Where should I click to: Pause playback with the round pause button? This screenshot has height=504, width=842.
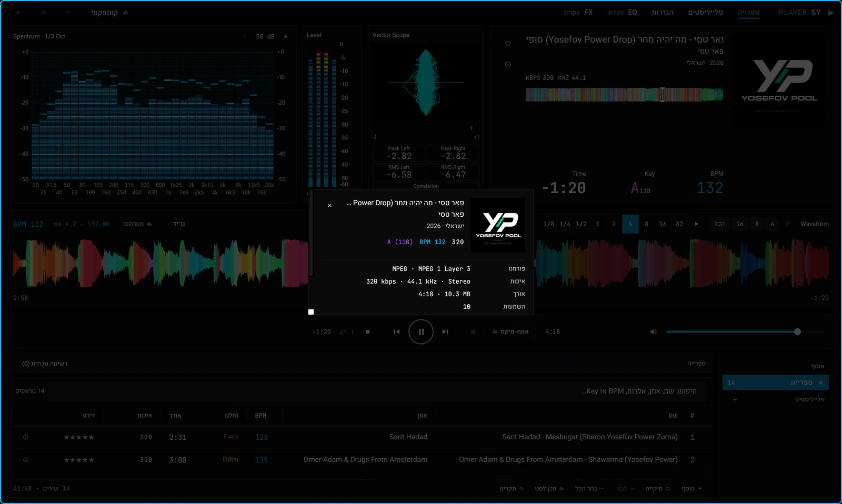[x=421, y=331]
